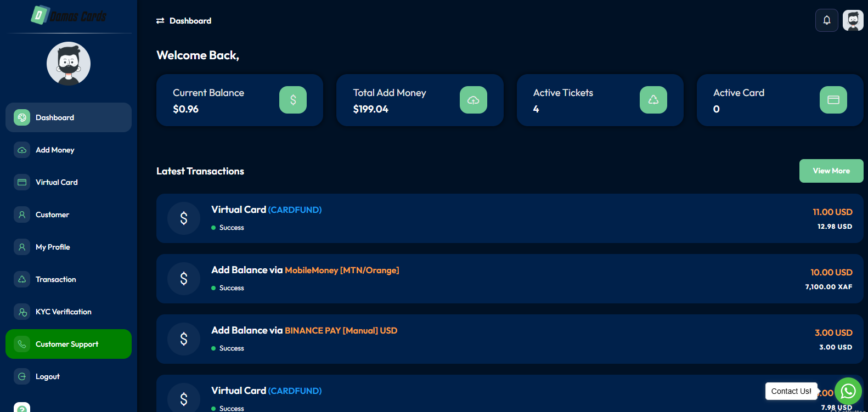Viewport: 868px width, 412px height.
Task: Open KYC Verification from sidebar
Action: (x=69, y=312)
